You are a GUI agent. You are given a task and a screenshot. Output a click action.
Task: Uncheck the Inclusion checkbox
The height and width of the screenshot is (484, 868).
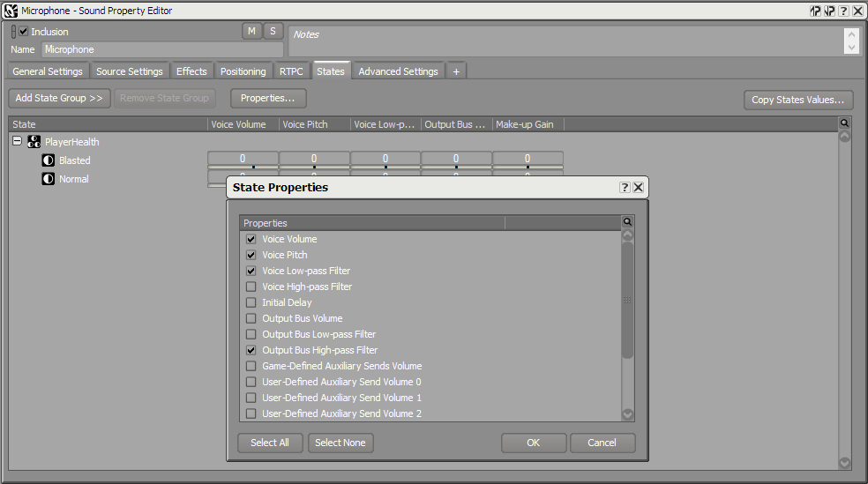(24, 32)
